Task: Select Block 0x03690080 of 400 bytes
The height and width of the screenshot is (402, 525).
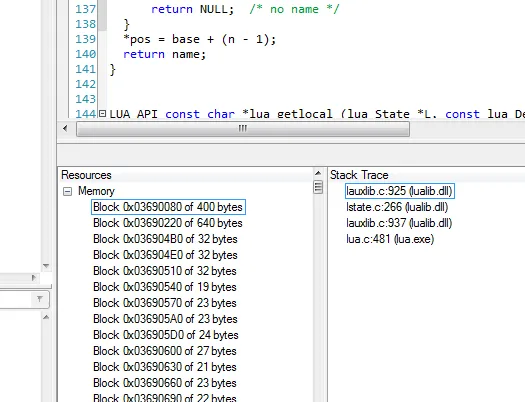Action: click(x=168, y=207)
